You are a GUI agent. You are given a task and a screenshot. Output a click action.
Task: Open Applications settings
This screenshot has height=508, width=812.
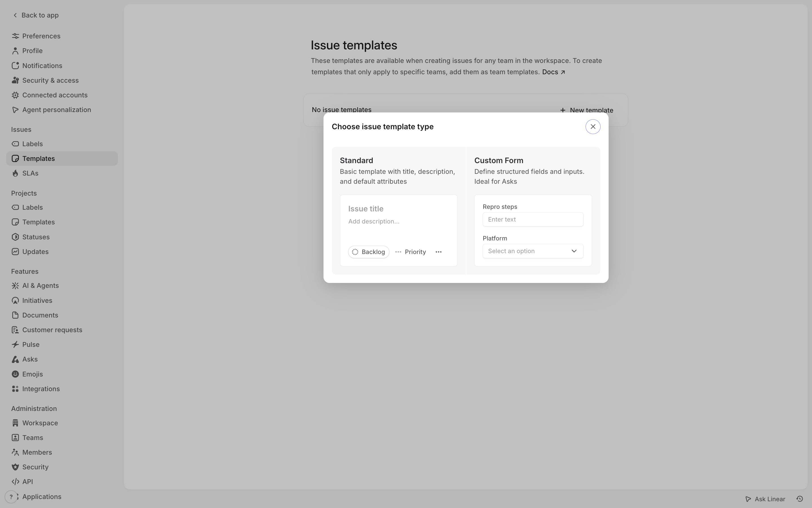tap(62, 497)
